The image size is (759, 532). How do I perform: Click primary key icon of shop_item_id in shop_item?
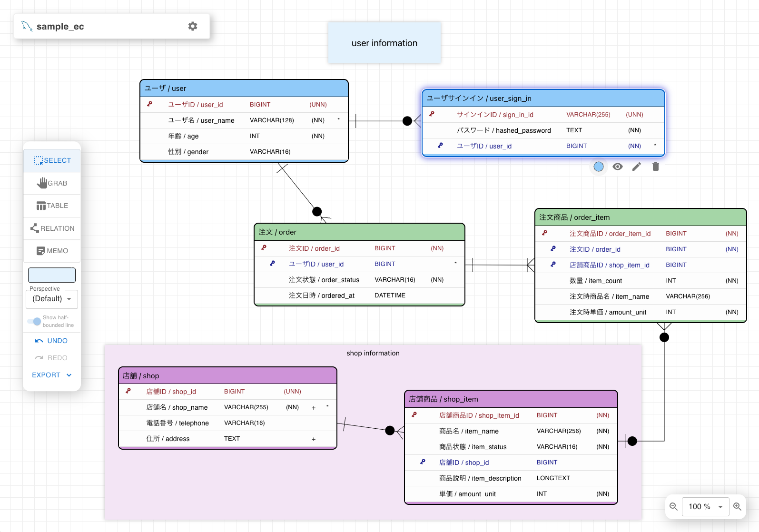coord(414,415)
